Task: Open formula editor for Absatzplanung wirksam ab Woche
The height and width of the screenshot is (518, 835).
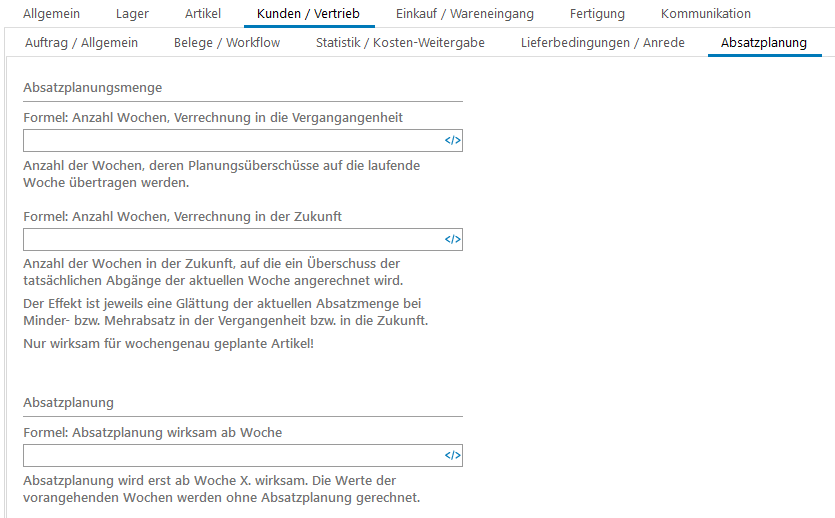Action: click(x=452, y=456)
